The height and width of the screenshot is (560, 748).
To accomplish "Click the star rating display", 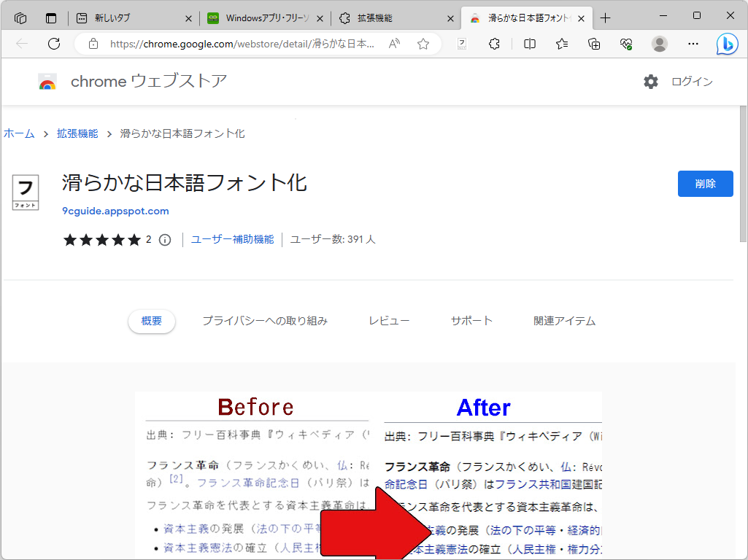I will 102,239.
